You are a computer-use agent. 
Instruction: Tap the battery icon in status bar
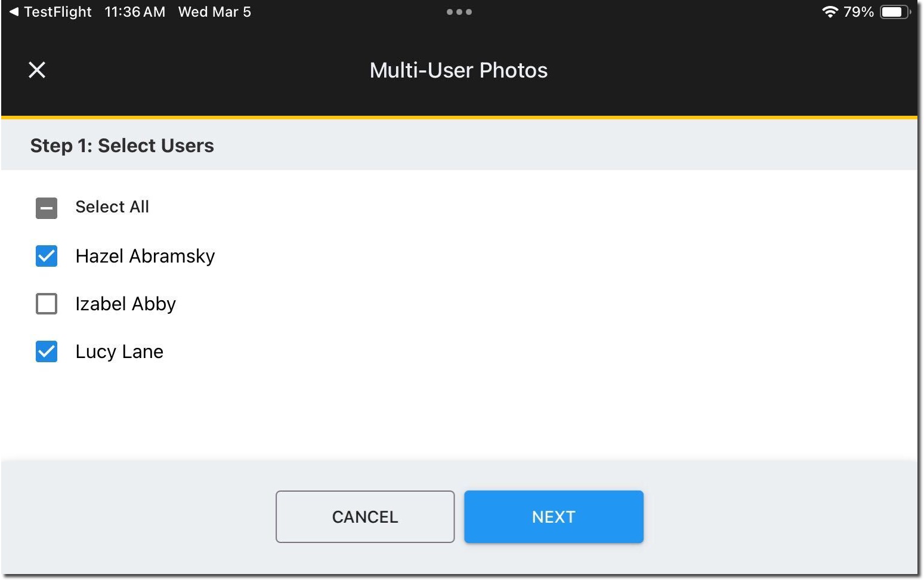(894, 12)
